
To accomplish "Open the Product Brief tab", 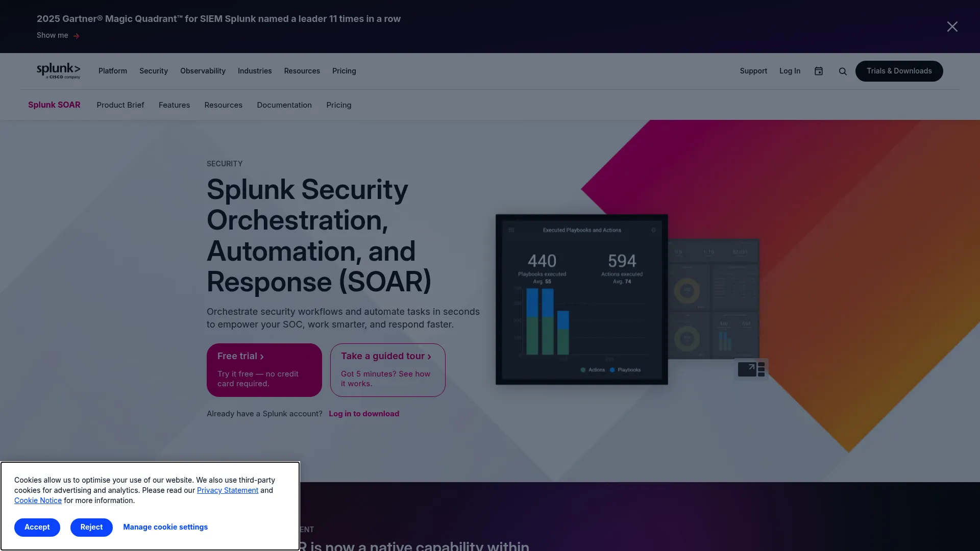I will click(120, 105).
